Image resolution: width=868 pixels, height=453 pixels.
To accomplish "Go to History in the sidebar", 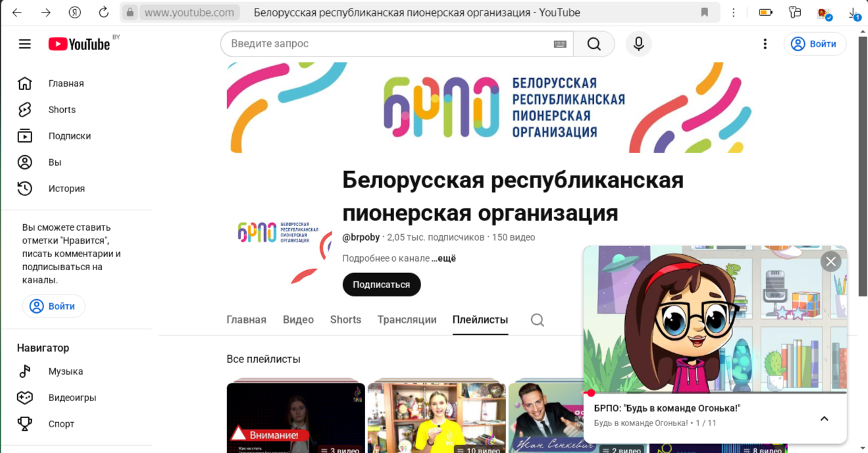I will [66, 189].
